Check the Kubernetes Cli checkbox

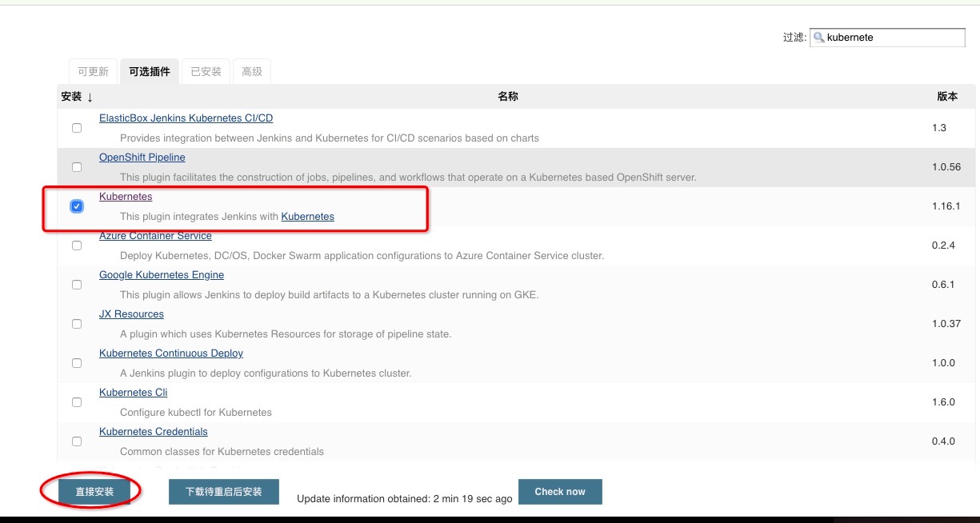(77, 402)
